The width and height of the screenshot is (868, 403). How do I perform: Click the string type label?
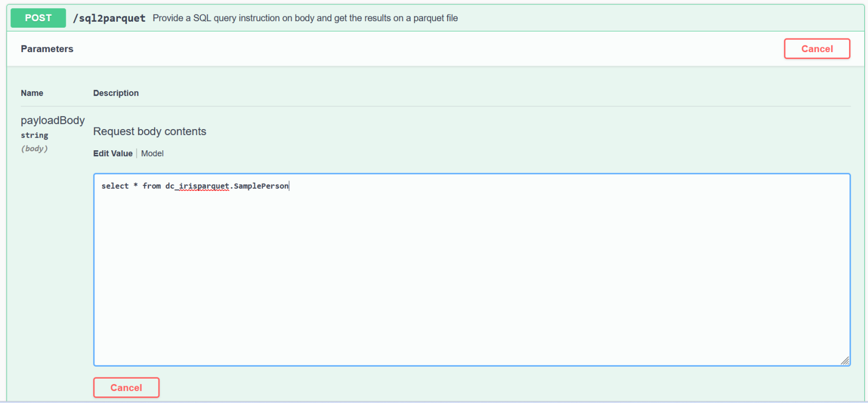pyautogui.click(x=34, y=136)
